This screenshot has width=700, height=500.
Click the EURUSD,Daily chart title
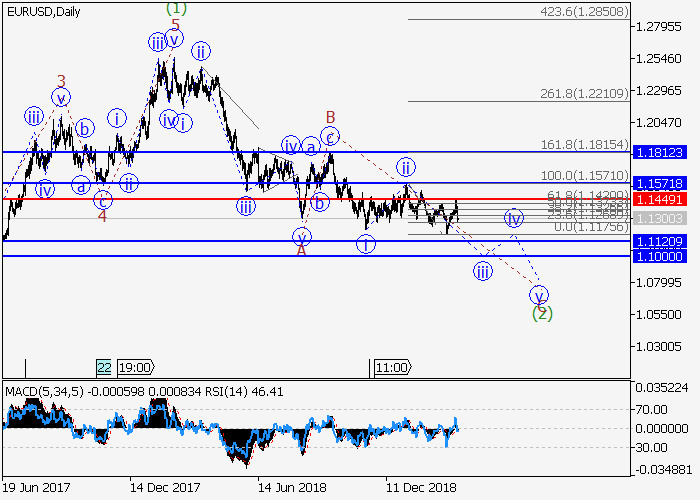click(45, 12)
